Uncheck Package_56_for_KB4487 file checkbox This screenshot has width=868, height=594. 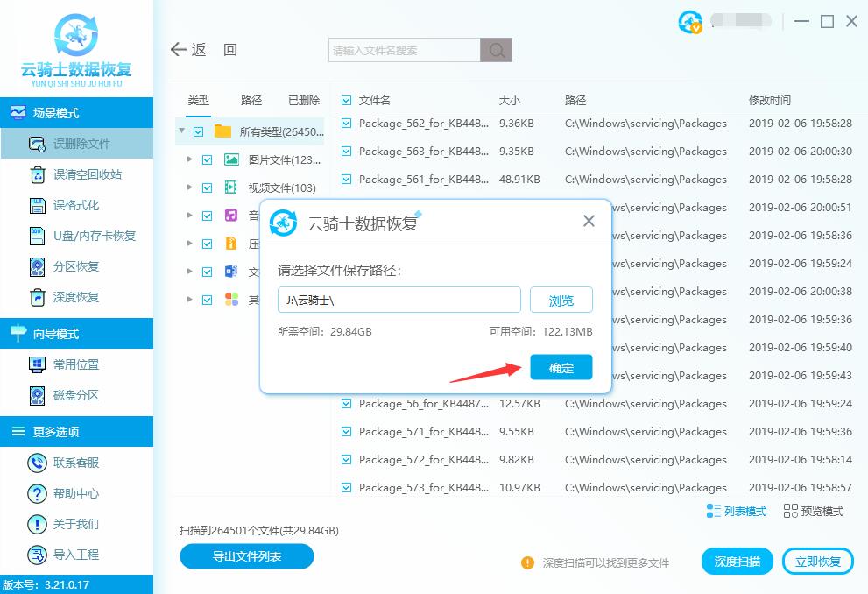tap(347, 404)
